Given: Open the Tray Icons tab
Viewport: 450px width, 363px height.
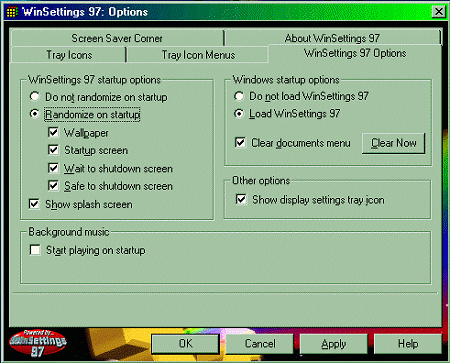Looking at the screenshot, I should tap(69, 55).
